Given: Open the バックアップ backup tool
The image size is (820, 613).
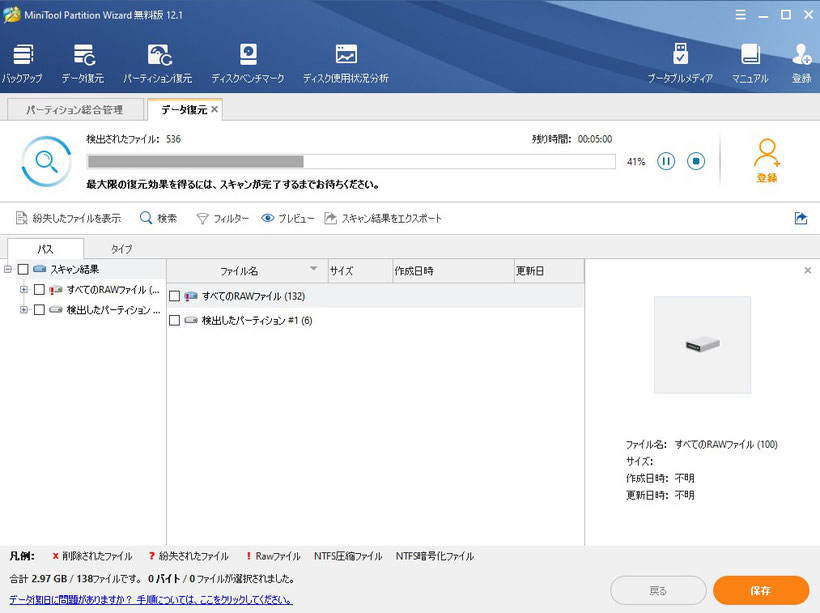Looking at the screenshot, I should pyautogui.click(x=22, y=64).
